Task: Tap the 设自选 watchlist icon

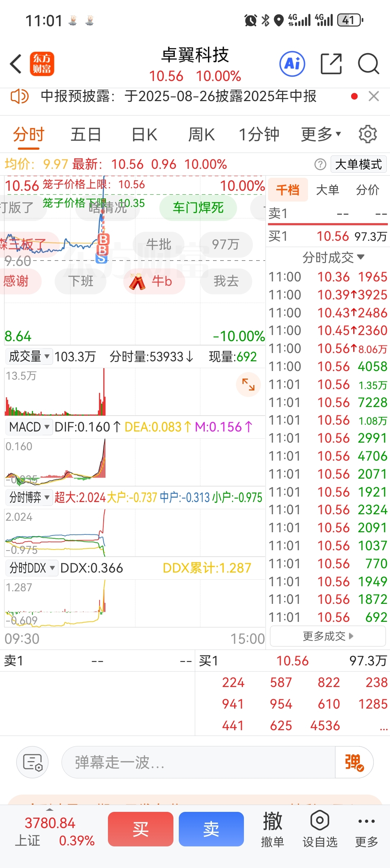Action: click(x=320, y=829)
